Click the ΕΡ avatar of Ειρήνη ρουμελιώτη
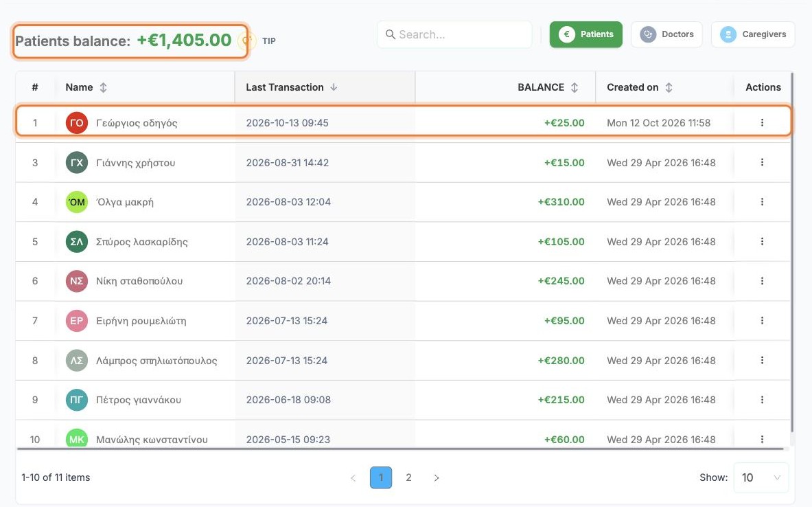This screenshot has width=812, height=507. (x=77, y=320)
